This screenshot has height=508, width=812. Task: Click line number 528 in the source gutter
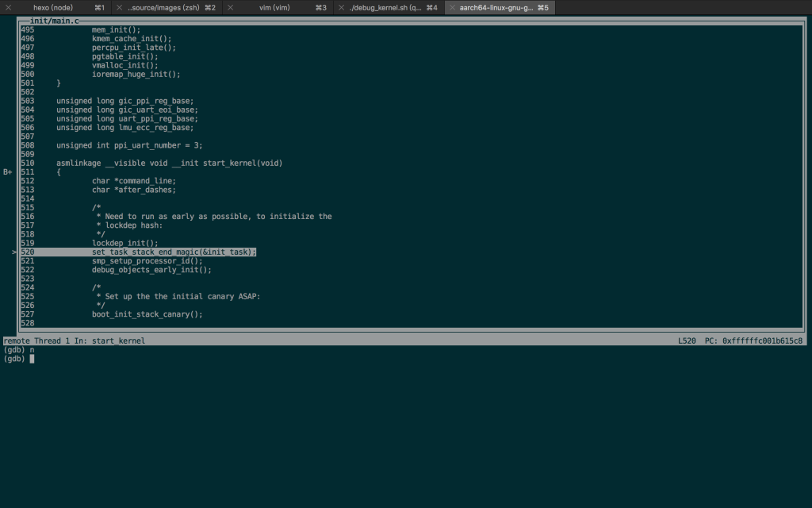click(28, 324)
